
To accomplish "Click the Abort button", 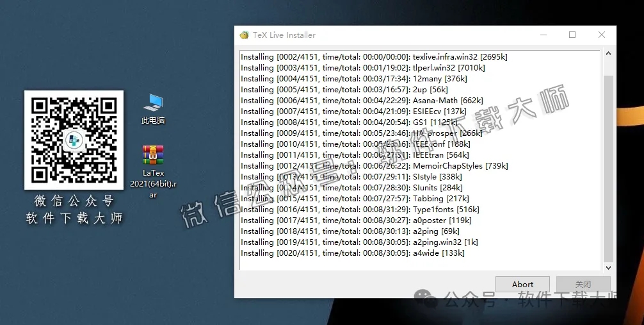I will click(522, 284).
